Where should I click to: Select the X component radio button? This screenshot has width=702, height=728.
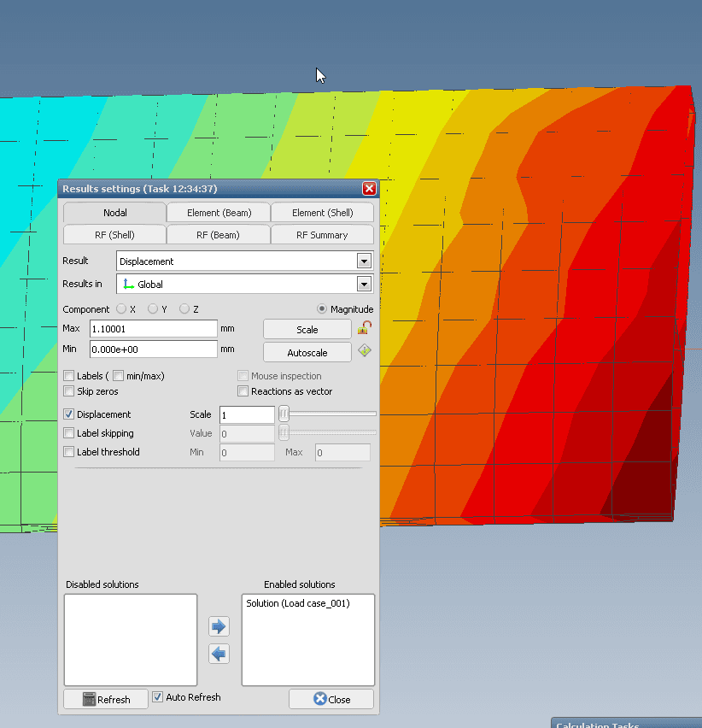click(x=121, y=309)
